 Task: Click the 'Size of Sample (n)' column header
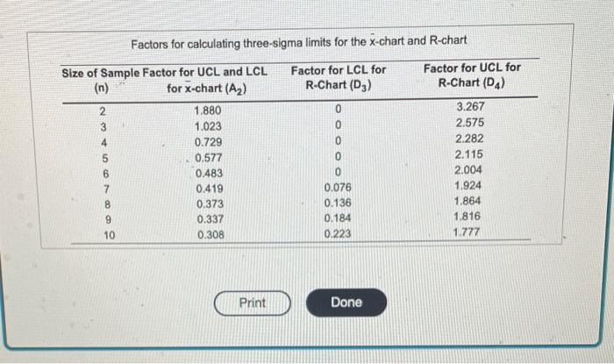(x=101, y=80)
